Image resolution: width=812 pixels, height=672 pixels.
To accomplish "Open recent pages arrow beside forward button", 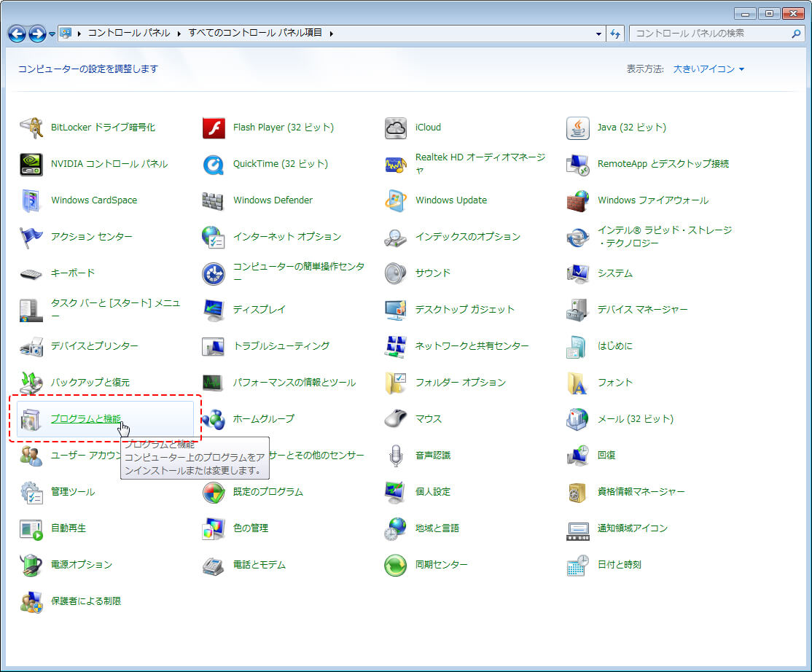I will coord(52,34).
